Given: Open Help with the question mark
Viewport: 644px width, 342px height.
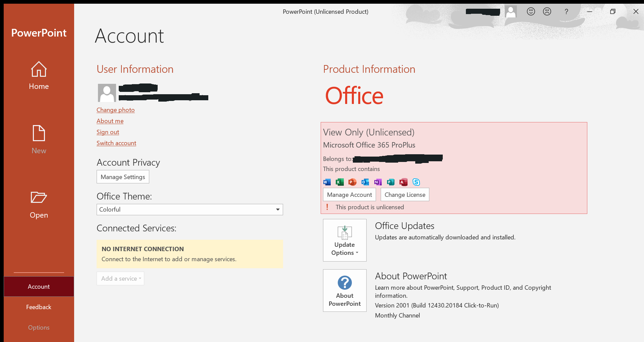Looking at the screenshot, I should coord(566,11).
